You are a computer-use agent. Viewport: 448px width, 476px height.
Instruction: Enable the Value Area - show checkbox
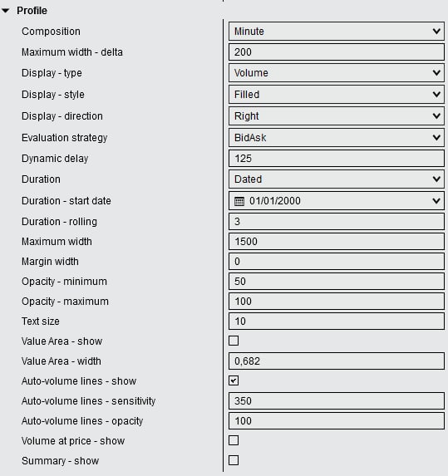(x=234, y=341)
